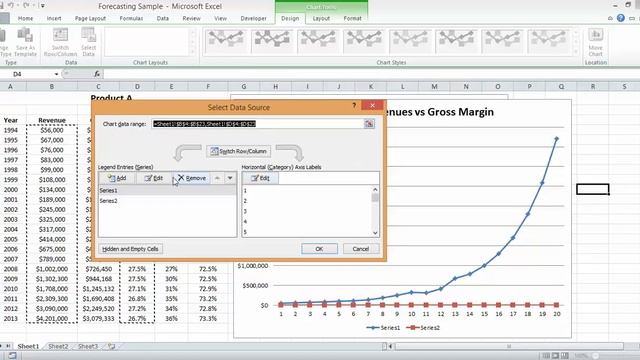
Task: Expand chart styles gallery arrow
Action: [576, 52]
